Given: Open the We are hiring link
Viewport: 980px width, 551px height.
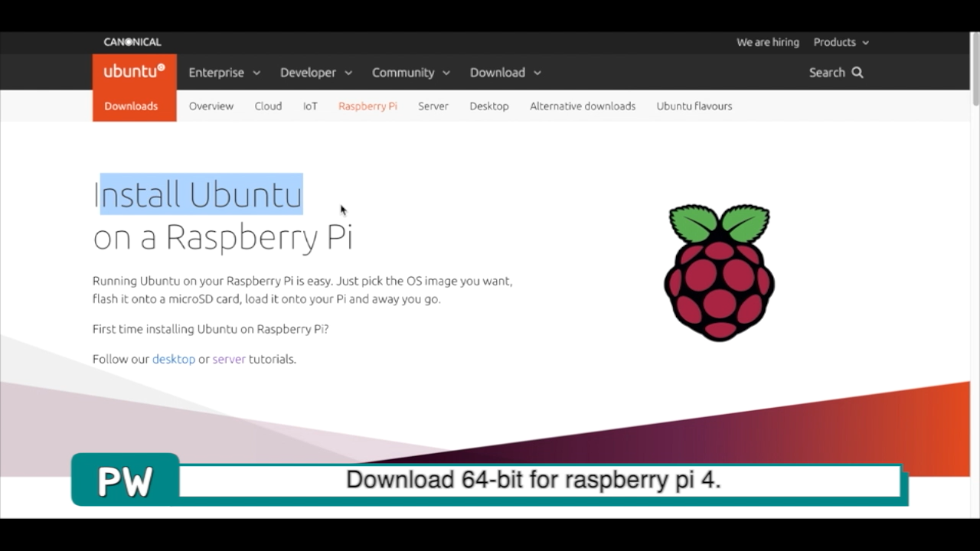Looking at the screenshot, I should [768, 42].
